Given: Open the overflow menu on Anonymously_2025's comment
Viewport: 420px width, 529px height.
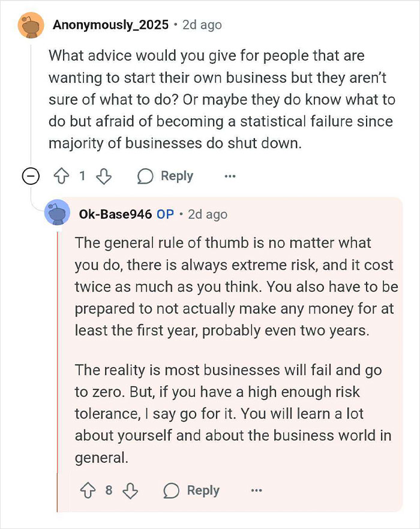Looking at the screenshot, I should [x=230, y=176].
